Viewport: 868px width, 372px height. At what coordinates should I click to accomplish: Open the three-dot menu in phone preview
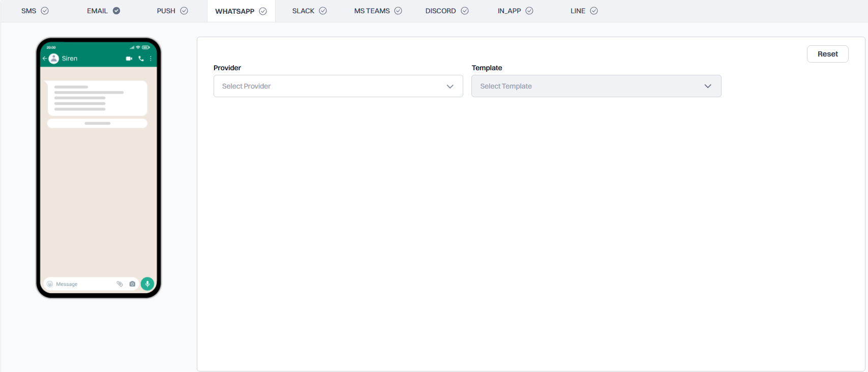pos(151,59)
